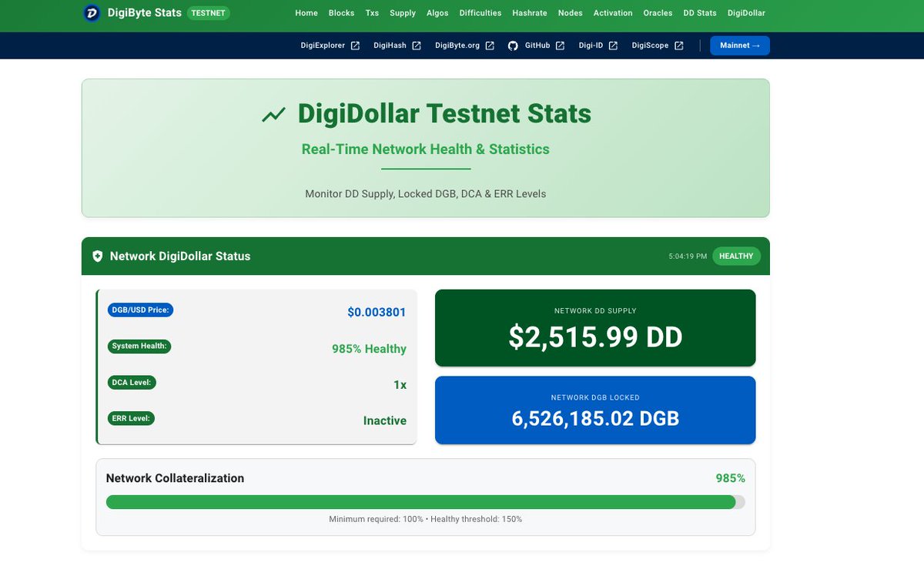924x566 pixels.
Task: Click the external-link icon beside DigiScope
Action: point(679,45)
